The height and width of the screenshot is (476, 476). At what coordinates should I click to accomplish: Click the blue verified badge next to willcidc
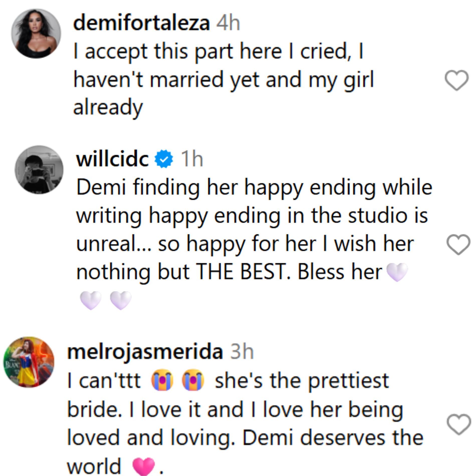click(x=164, y=159)
